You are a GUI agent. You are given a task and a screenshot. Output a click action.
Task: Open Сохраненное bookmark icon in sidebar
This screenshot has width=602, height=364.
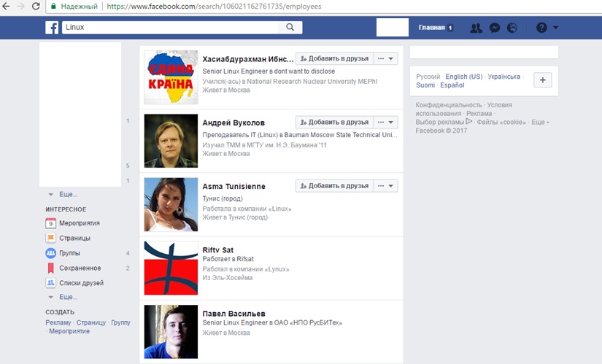[x=50, y=268]
